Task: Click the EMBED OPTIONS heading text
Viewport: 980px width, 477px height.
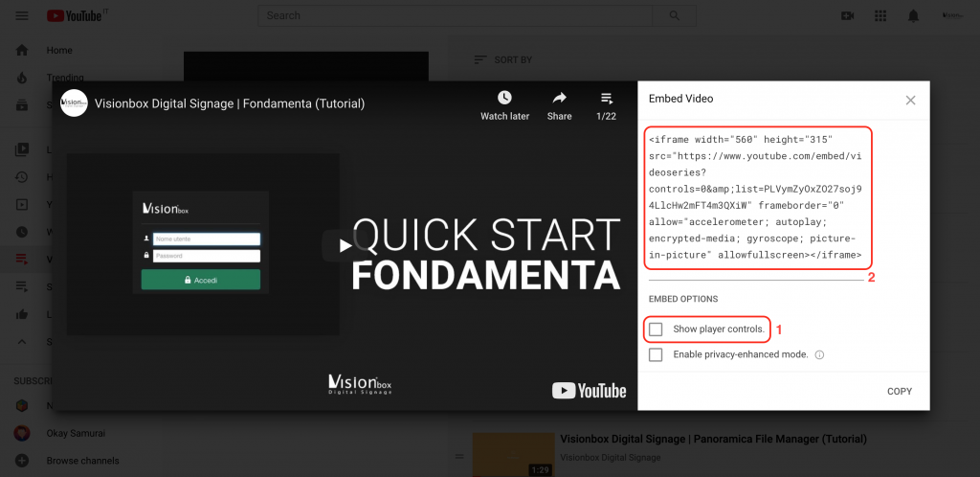Action: [x=683, y=300]
